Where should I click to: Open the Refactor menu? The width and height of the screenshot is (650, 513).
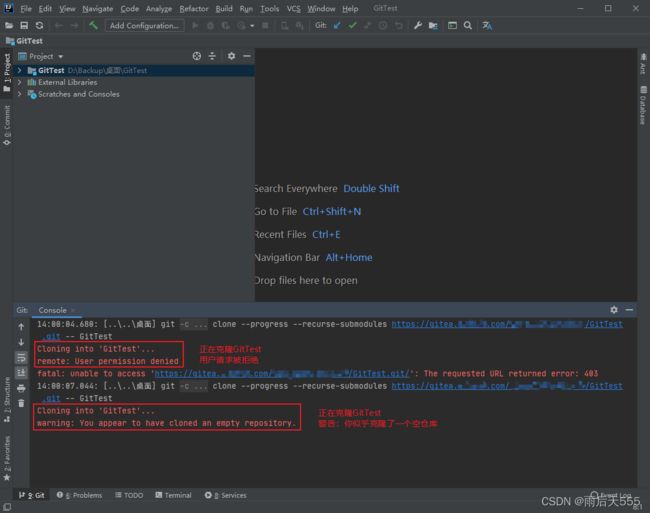pyautogui.click(x=194, y=9)
